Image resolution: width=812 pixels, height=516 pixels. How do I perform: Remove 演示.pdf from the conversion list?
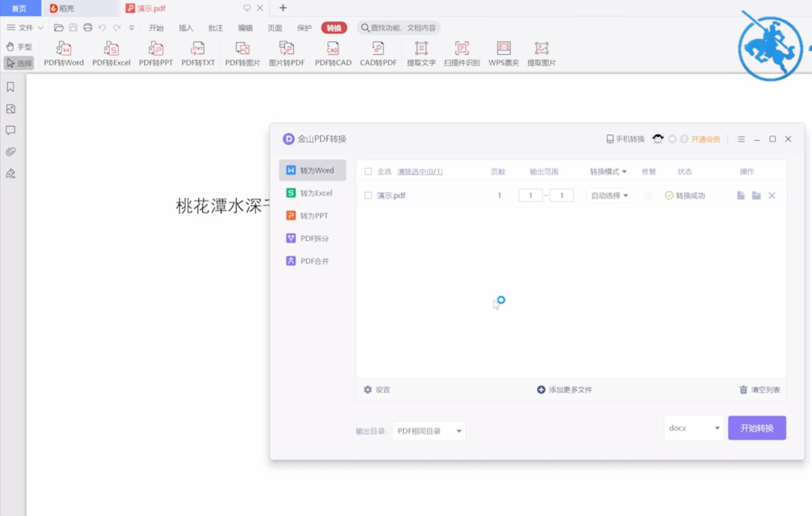pyautogui.click(x=772, y=195)
